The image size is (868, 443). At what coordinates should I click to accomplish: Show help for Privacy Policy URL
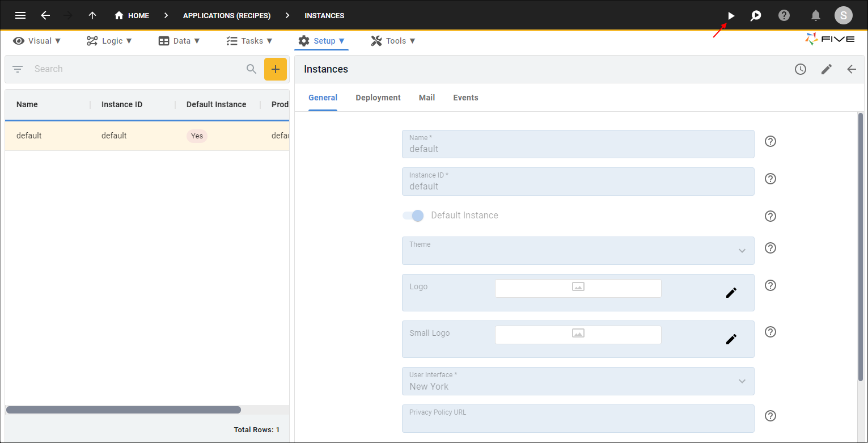[770, 416]
